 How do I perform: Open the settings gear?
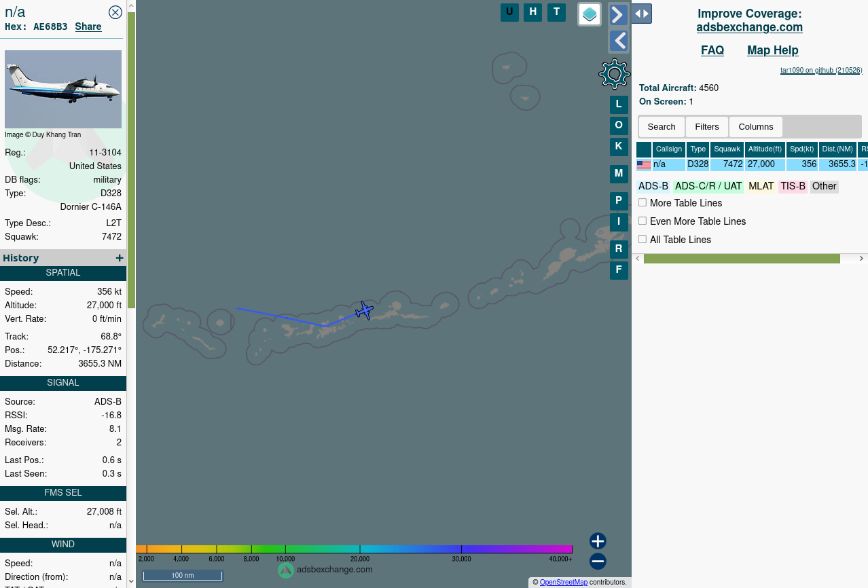(x=615, y=74)
